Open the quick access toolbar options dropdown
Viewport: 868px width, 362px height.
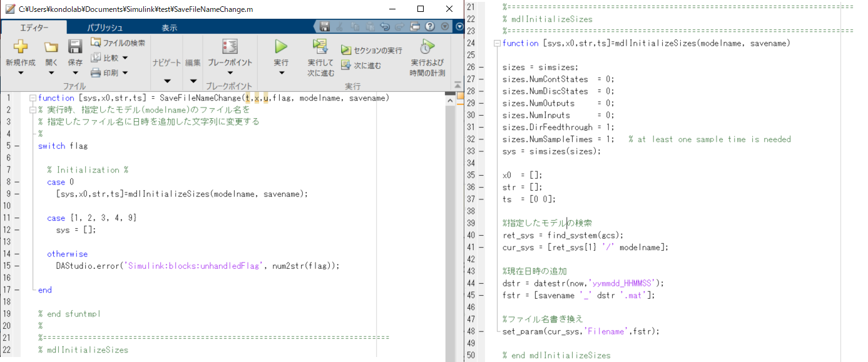tap(445, 27)
